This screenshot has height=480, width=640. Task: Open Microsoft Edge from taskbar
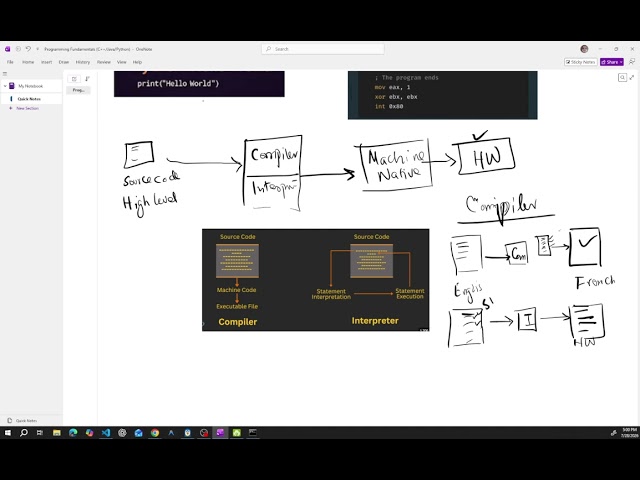(73, 433)
